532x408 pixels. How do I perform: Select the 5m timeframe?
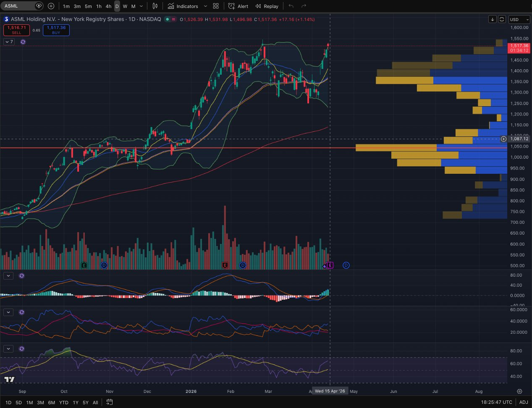coord(88,6)
